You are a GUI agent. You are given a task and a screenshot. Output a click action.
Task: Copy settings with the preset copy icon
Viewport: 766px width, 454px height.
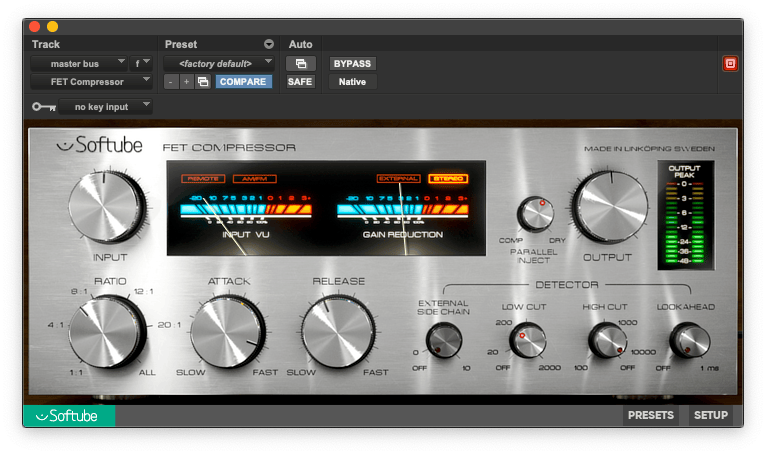[x=203, y=82]
